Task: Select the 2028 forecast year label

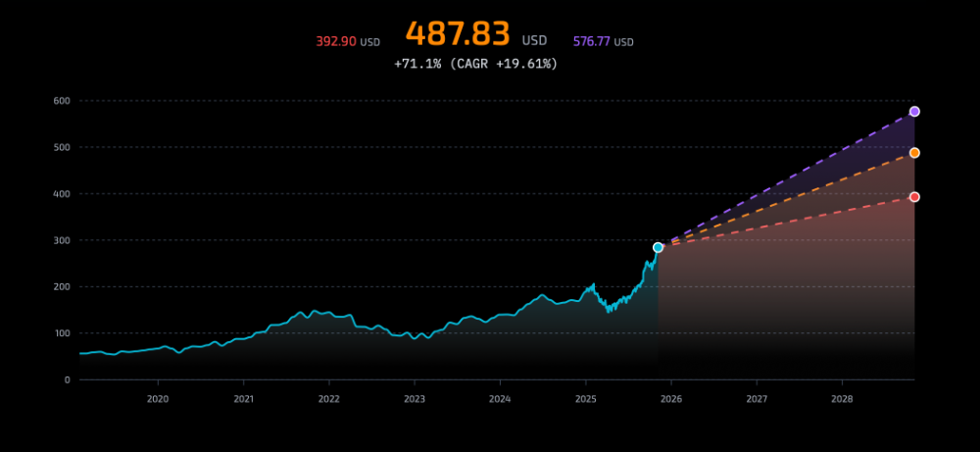Action: 842,399
